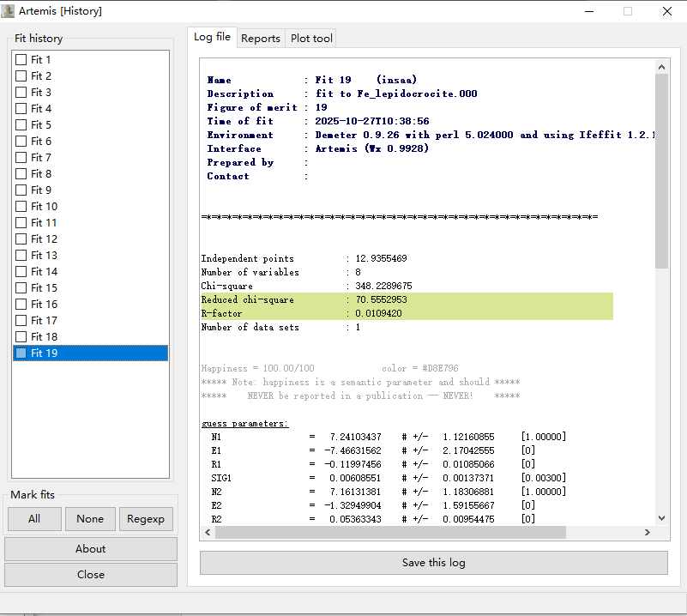Click the log scroll down arrow
The height and width of the screenshot is (616, 687).
(x=661, y=518)
